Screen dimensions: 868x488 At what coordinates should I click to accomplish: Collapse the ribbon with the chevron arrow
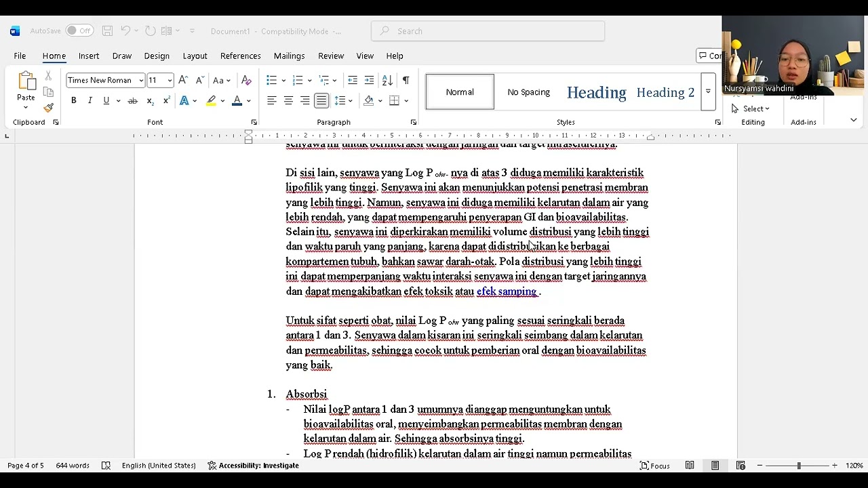pyautogui.click(x=854, y=120)
